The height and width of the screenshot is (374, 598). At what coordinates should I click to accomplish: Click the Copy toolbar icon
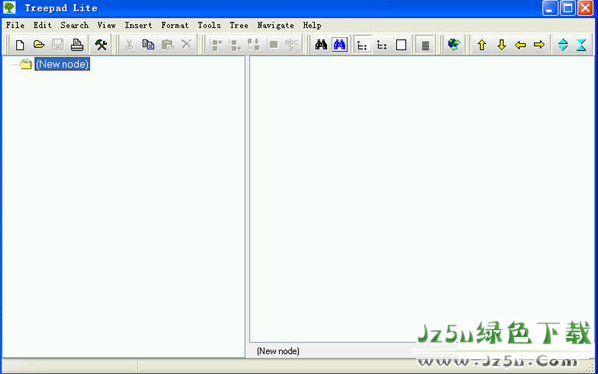point(148,45)
